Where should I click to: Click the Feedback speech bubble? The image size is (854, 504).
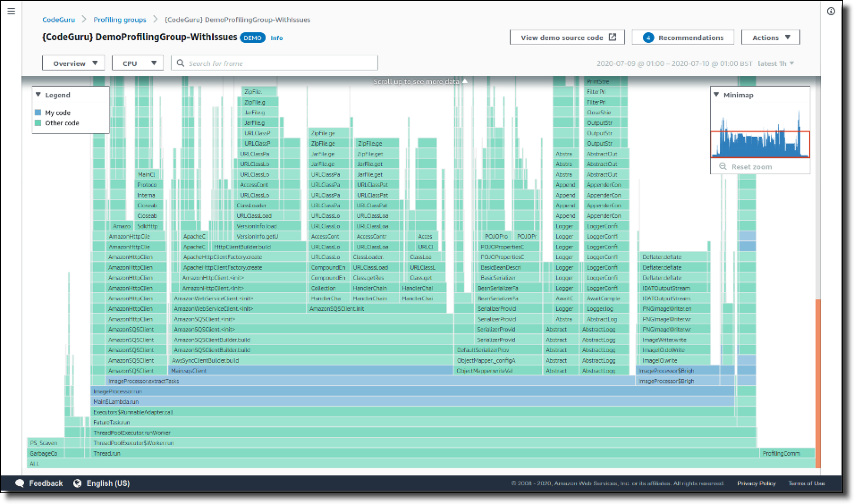click(20, 483)
